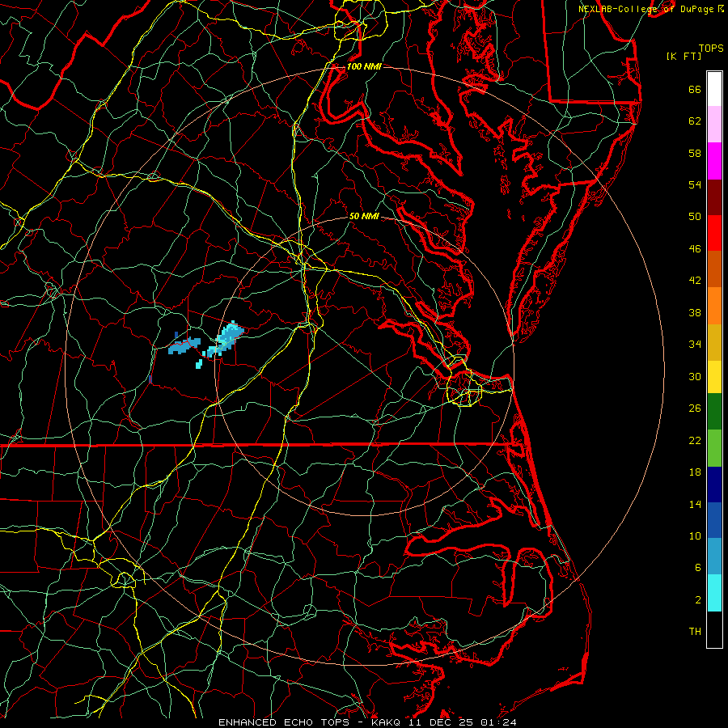The image size is (728, 728).
Task: Click the gold 38 kft legend swatch
Action: pos(714,343)
